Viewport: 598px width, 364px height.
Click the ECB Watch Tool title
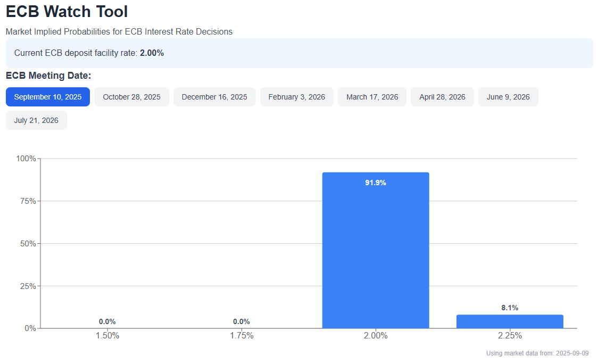tap(67, 12)
